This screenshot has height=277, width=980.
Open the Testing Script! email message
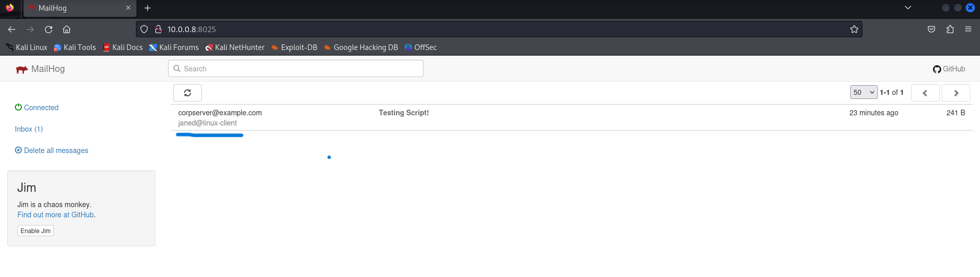click(x=403, y=113)
